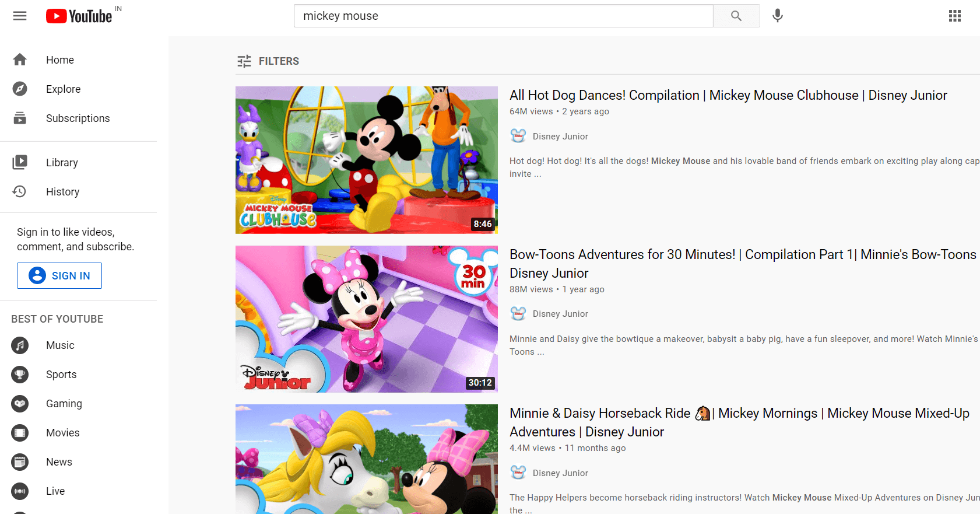This screenshot has height=514, width=980.
Task: Open Disney Junior channel under Horseback Ride video
Action: (560, 473)
